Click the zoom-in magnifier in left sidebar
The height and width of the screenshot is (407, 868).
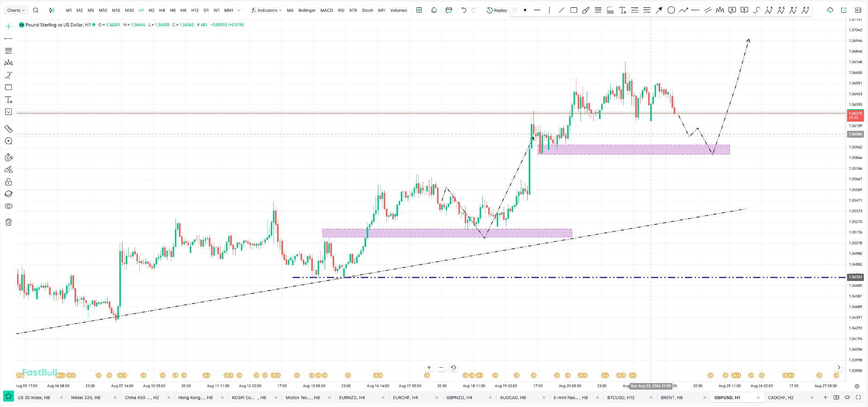tap(8, 141)
